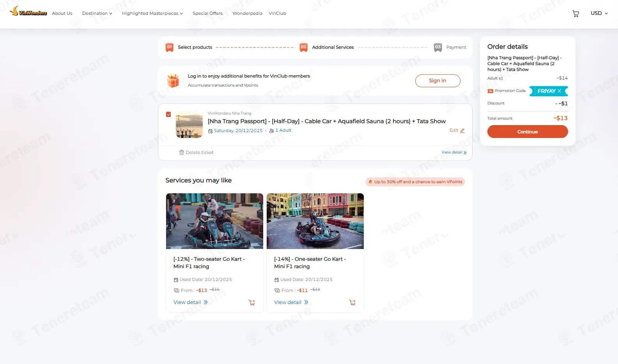Viewport: 618px width, 364px height.
Task: Click the step 02 Additional Services badge
Action: pyautogui.click(x=303, y=47)
